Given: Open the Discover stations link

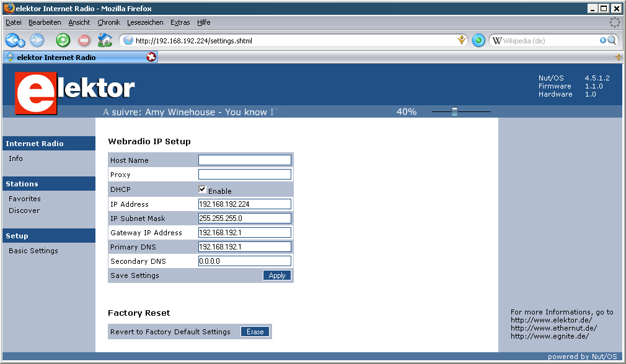Looking at the screenshot, I should click(x=24, y=210).
